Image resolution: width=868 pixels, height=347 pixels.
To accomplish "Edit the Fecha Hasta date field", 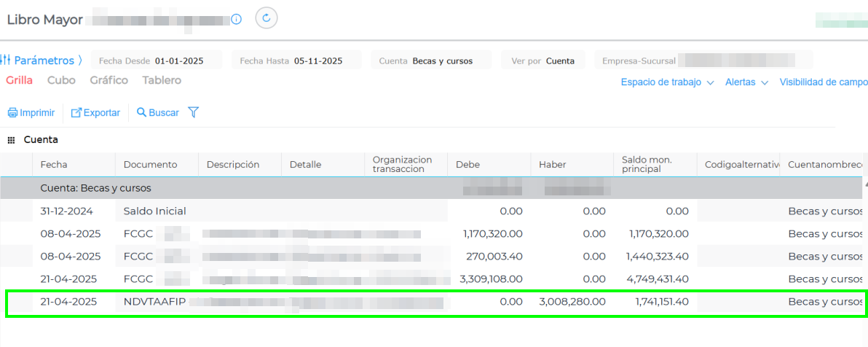I will click(x=318, y=61).
